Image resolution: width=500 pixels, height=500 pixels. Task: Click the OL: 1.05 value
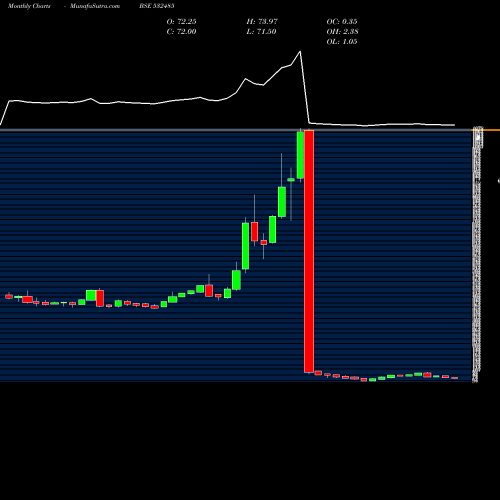click(x=342, y=42)
